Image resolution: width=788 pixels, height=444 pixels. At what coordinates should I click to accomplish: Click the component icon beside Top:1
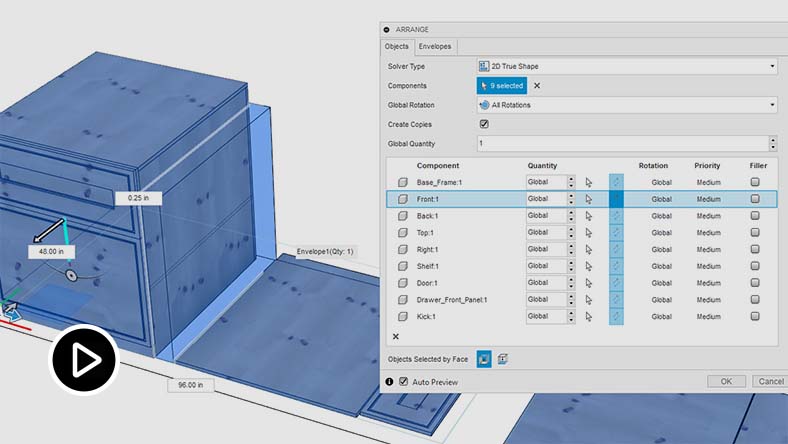[x=403, y=232]
